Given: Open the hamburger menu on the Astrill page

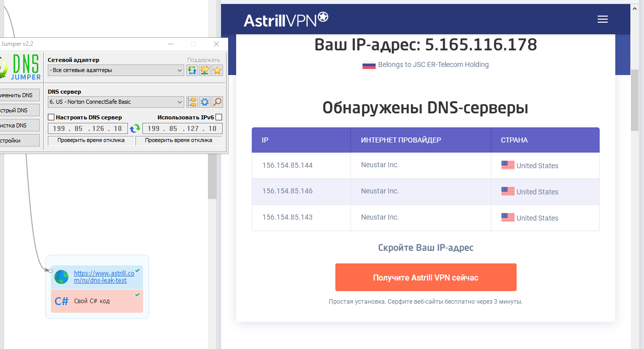Looking at the screenshot, I should tap(603, 19).
